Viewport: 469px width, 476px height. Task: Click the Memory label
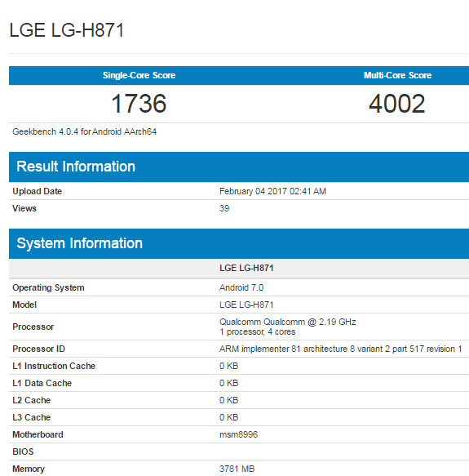[29, 469]
